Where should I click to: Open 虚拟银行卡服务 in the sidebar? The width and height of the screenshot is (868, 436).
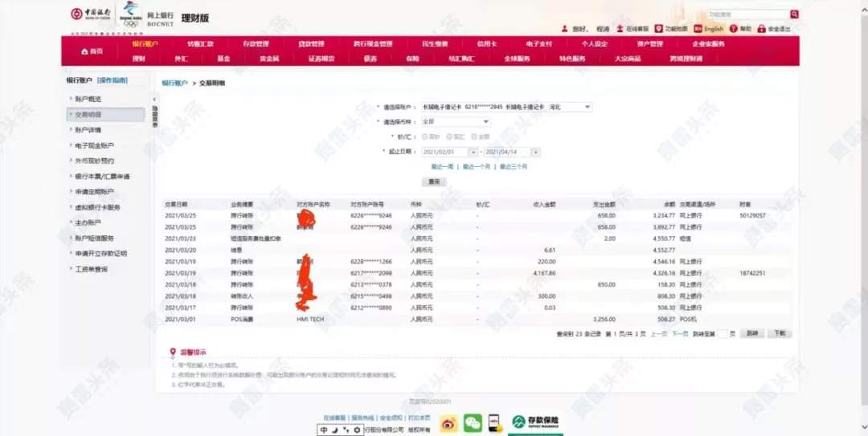coord(98,207)
